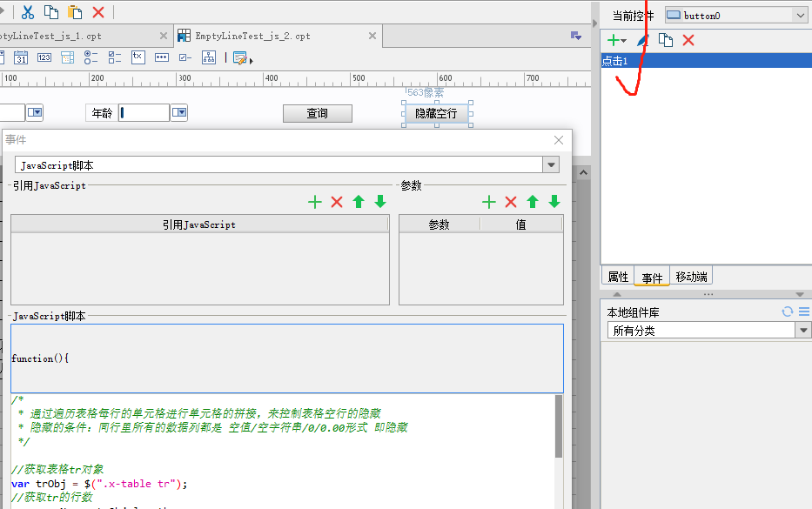Move referenced JavaScript down
The width and height of the screenshot is (812, 509).
[x=380, y=202]
